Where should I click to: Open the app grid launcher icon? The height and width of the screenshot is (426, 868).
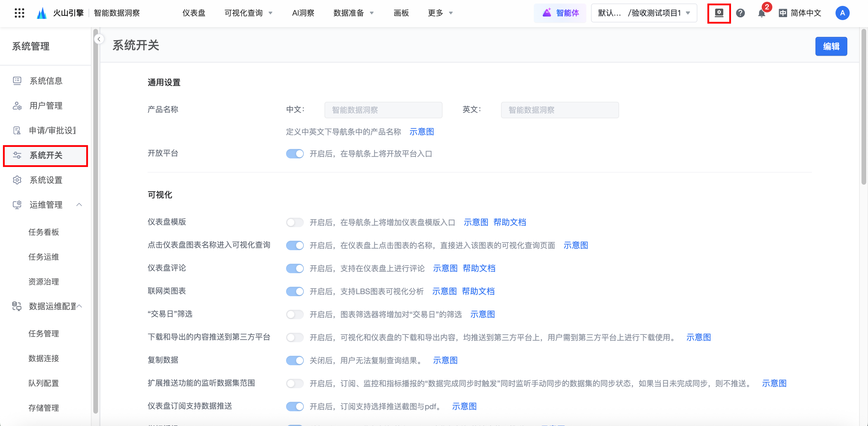(x=19, y=13)
